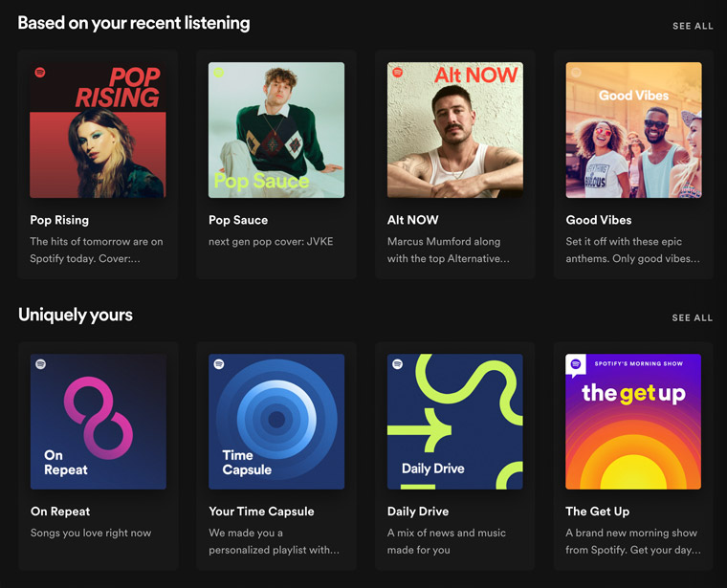This screenshot has width=727, height=588.
Task: Open The Get Up show artwork
Action: [633, 422]
